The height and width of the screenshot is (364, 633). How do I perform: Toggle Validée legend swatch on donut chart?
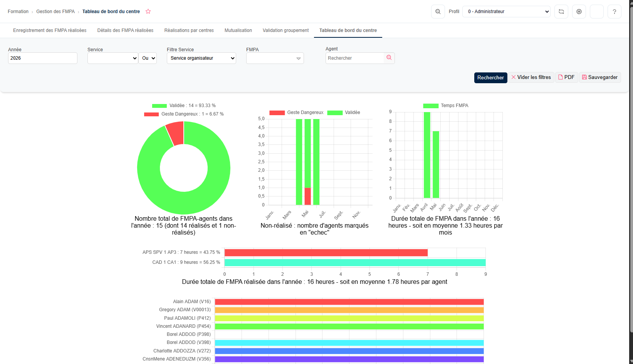pos(159,106)
